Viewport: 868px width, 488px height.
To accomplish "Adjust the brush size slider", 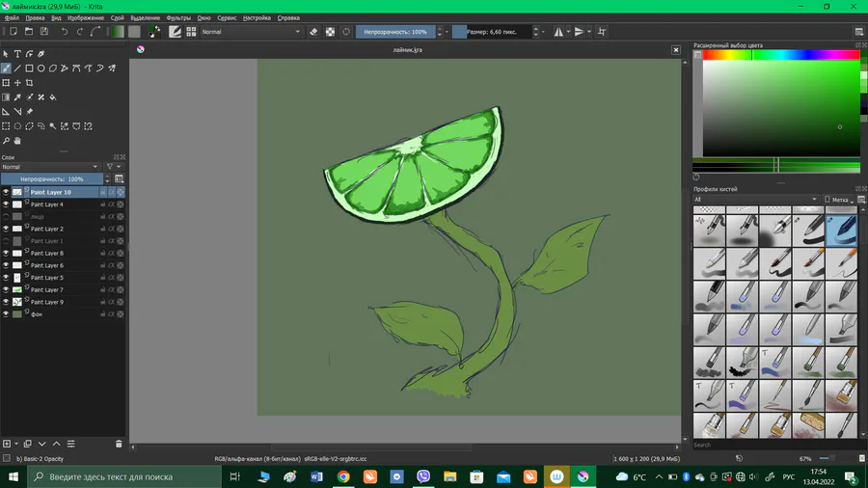I will click(x=492, y=32).
